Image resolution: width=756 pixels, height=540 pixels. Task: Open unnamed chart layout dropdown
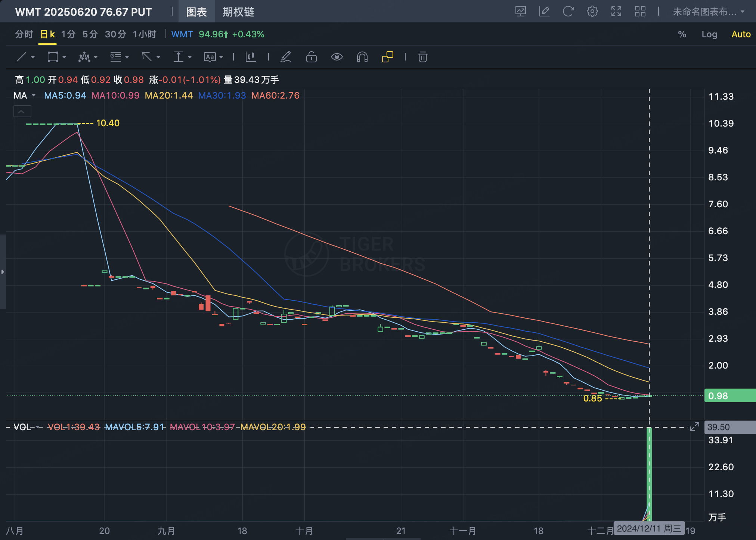point(708,12)
